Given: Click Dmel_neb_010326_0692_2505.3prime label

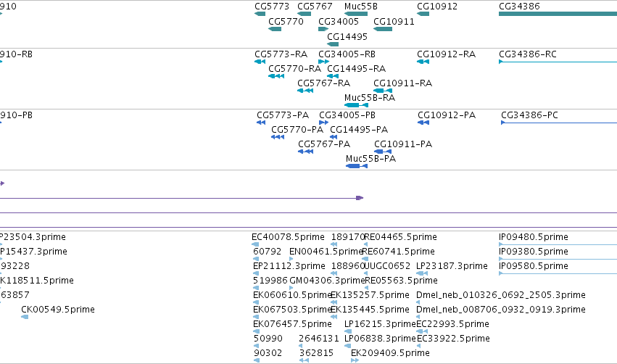Looking at the screenshot, I should (x=501, y=295).
